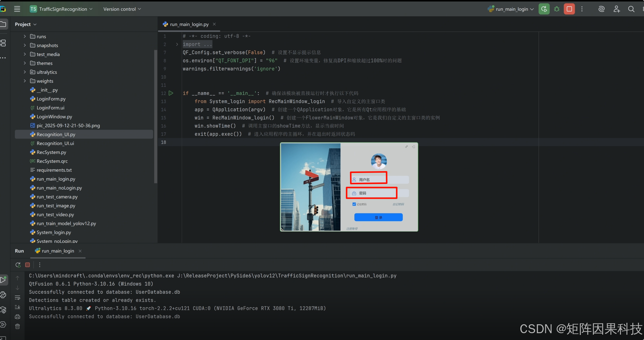
Task: Toggle soft-wrap icon in Run console
Action: [x=17, y=298]
